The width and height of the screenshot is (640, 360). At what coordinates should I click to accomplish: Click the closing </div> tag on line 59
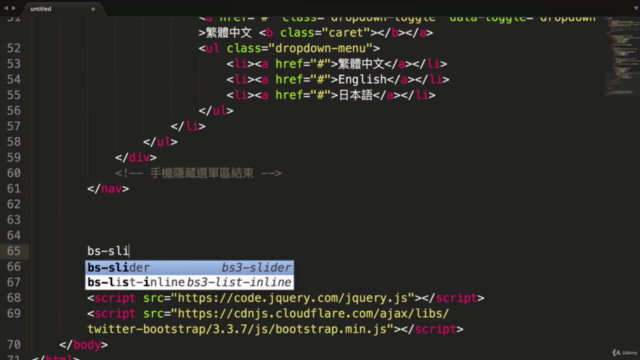(x=136, y=158)
